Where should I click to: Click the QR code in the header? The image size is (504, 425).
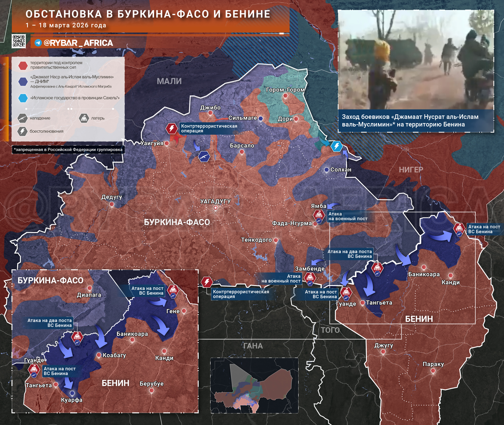(19, 41)
